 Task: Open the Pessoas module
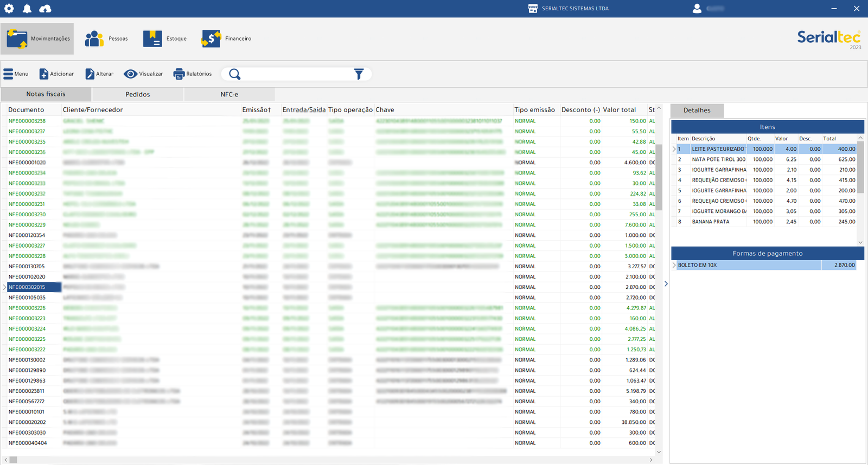point(106,38)
